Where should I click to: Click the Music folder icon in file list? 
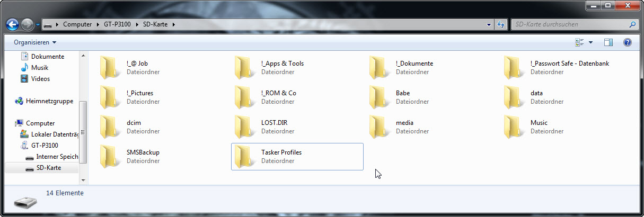515,126
